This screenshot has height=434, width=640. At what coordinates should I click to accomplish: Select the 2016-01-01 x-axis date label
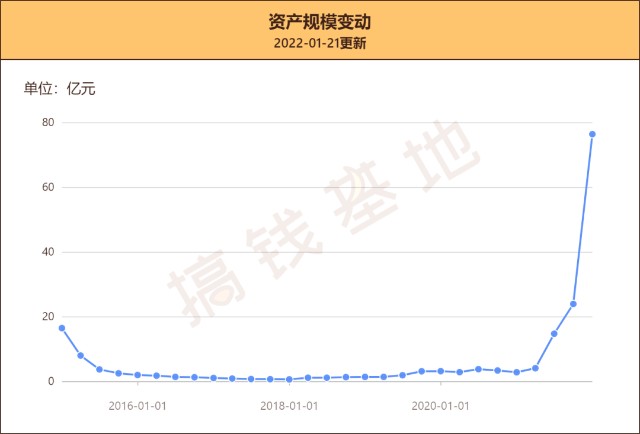click(137, 406)
